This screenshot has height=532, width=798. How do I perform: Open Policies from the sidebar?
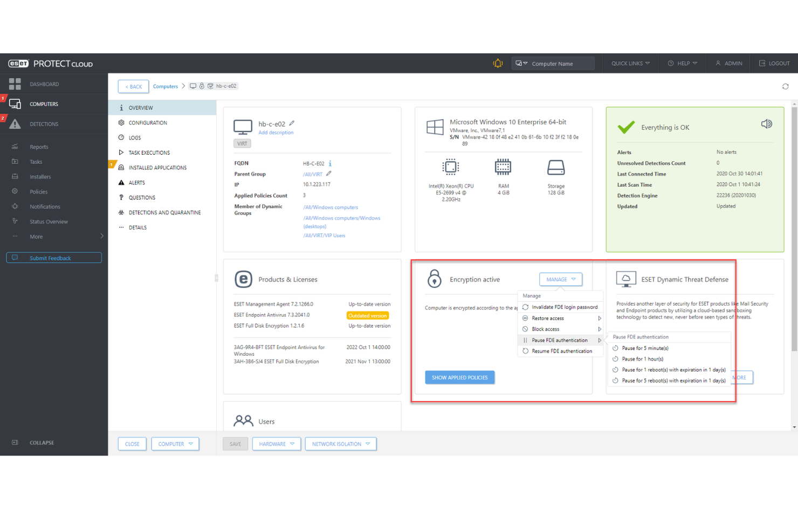point(38,191)
